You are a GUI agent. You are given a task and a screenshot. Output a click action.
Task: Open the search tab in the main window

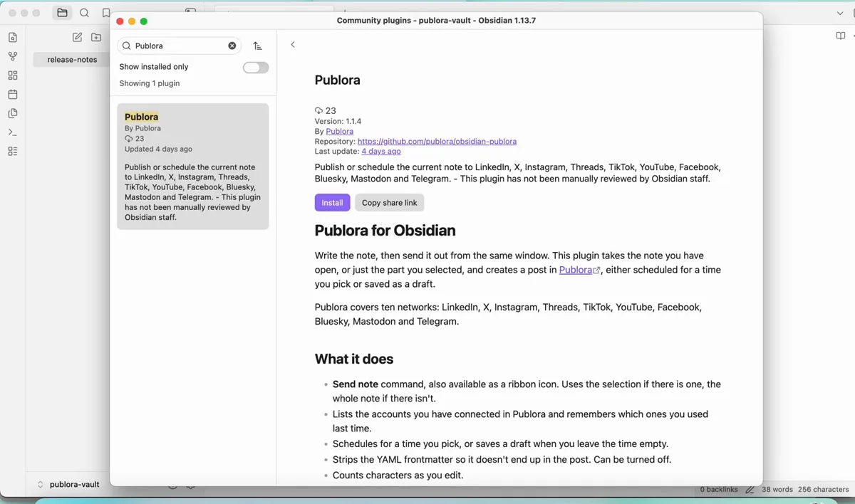(84, 13)
